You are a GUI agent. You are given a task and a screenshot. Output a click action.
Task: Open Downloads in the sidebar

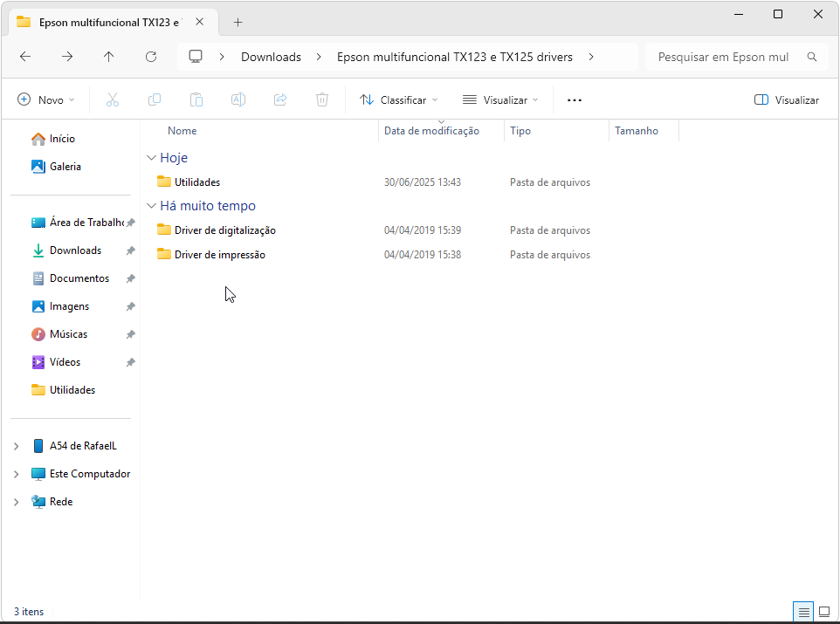pyautogui.click(x=67, y=250)
